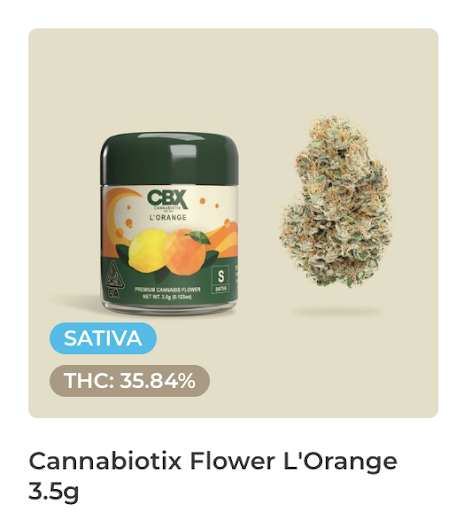
Task: Click the L'ORANGE text on jar label
Action: 167,218
